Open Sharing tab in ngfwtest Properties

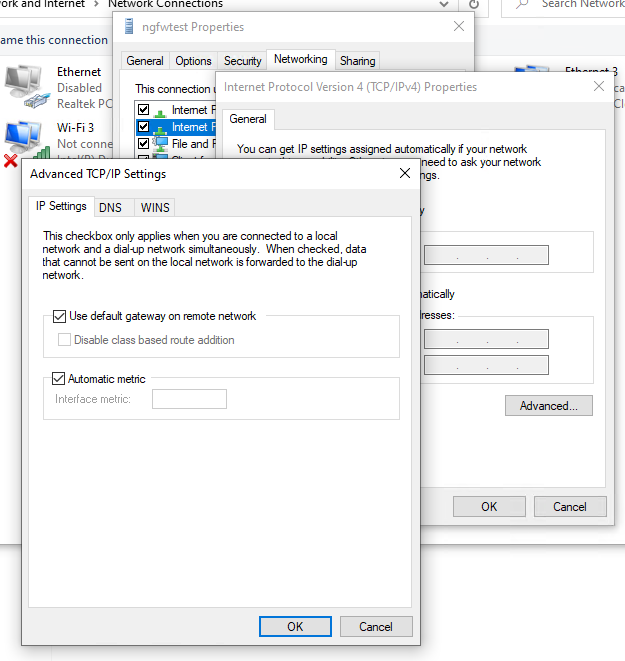tap(358, 61)
